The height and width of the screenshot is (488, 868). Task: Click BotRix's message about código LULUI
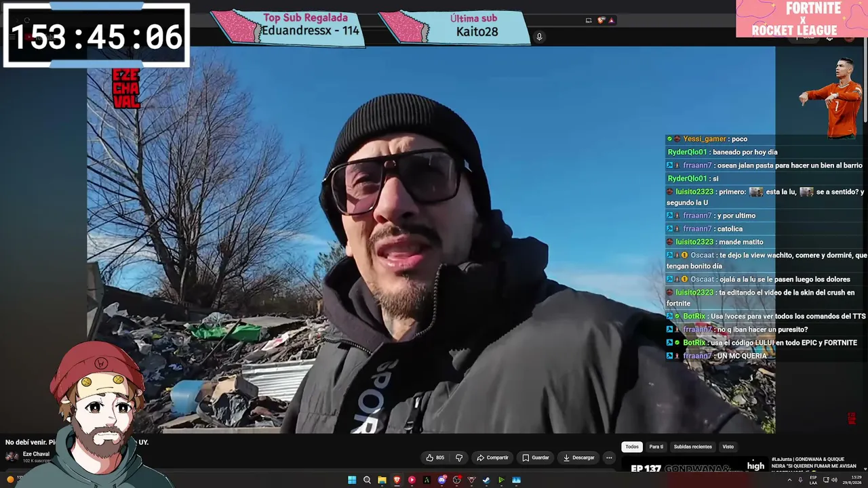click(762, 343)
